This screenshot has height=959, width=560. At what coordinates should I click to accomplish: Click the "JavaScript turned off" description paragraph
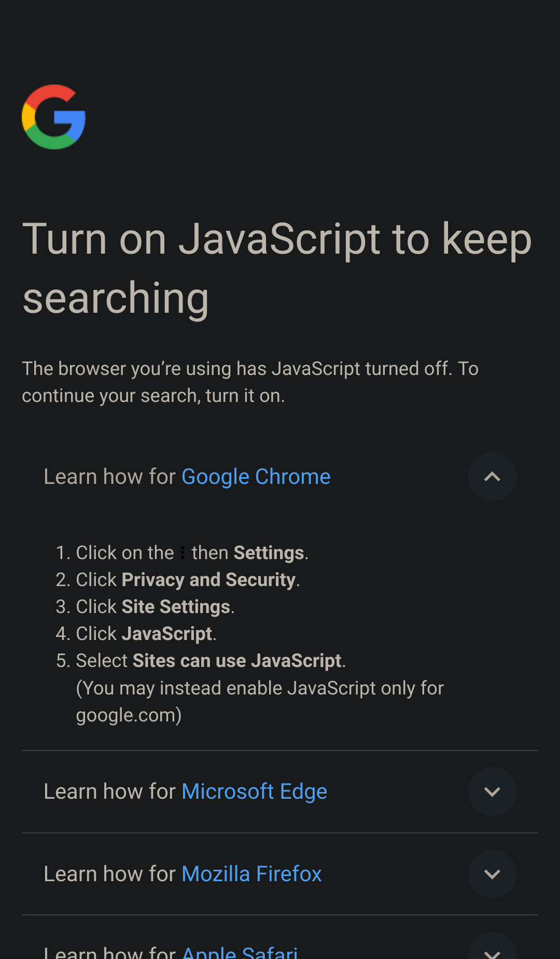(250, 382)
